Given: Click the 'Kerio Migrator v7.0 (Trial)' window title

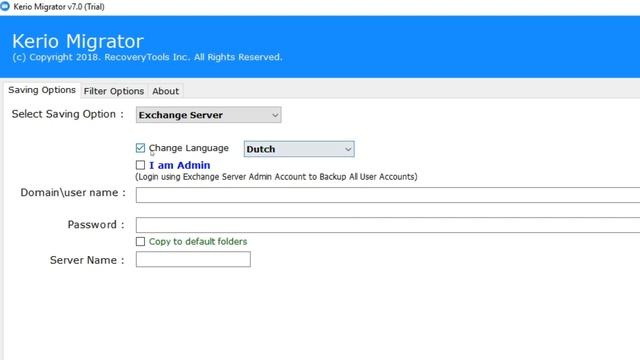Looking at the screenshot, I should click(59, 7).
